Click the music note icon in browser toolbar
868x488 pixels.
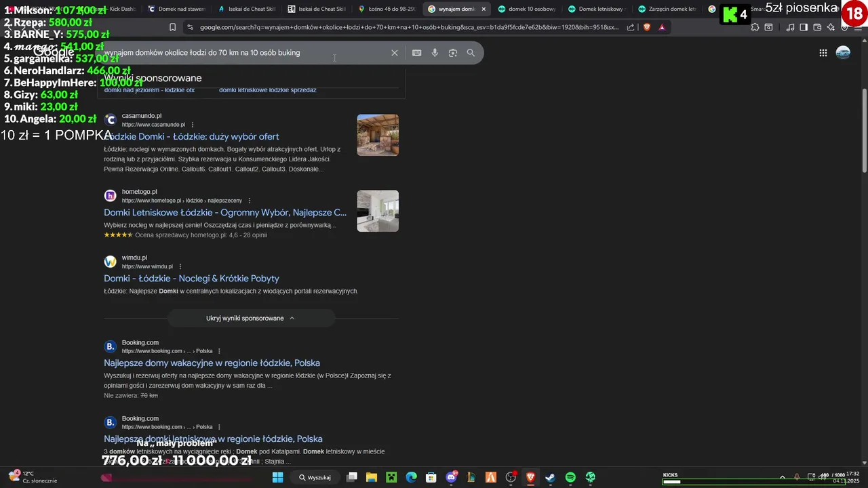click(790, 27)
